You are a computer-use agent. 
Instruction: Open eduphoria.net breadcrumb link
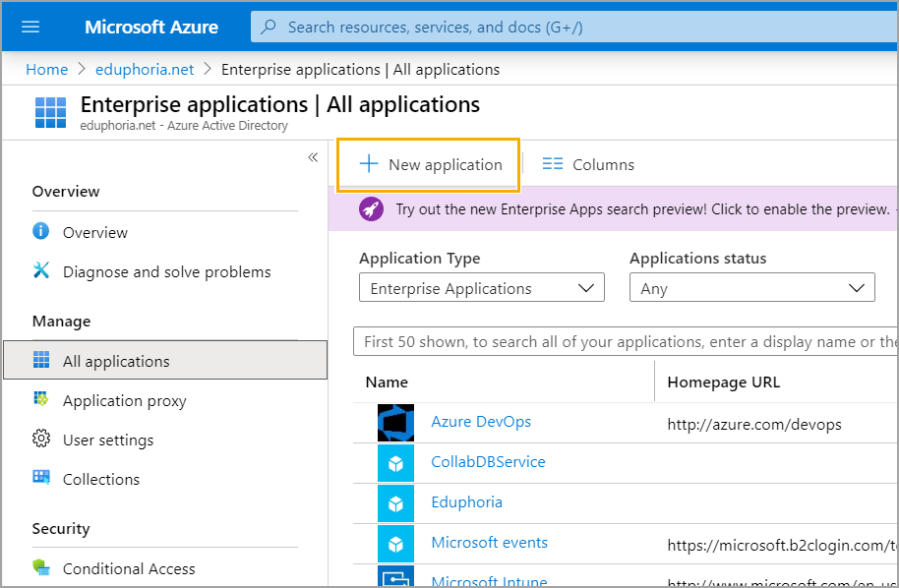145,70
